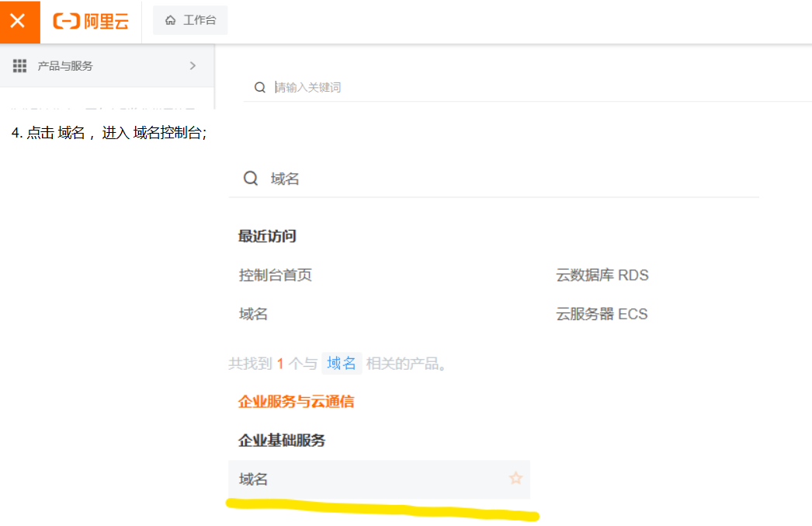Image resolution: width=812 pixels, height=526 pixels.
Task: Click the magnifier icon beside 请输入关键词
Action: 260,87
